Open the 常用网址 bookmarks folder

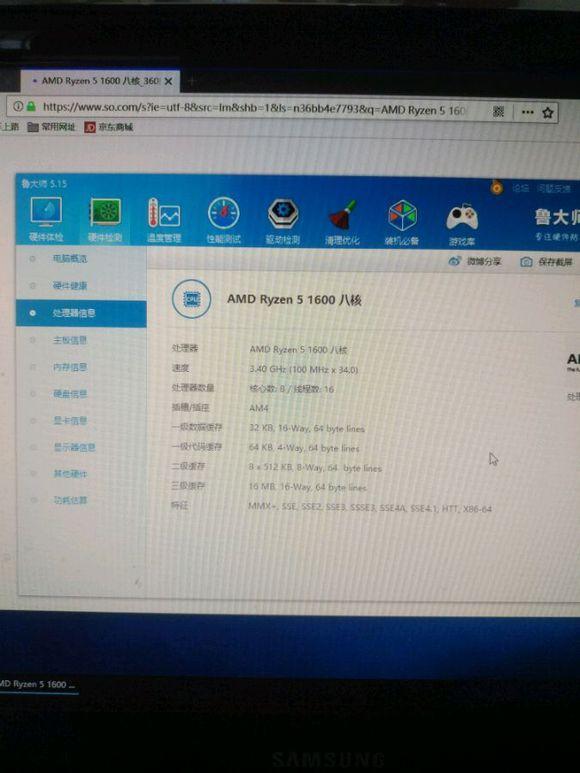tap(51, 127)
